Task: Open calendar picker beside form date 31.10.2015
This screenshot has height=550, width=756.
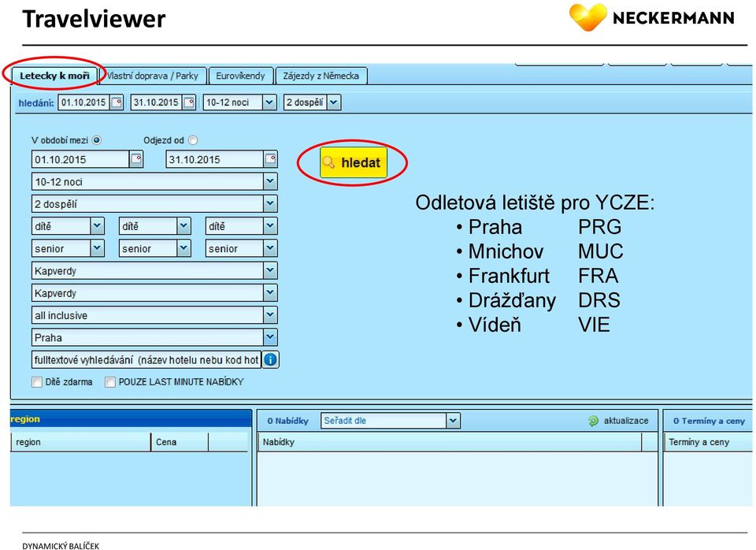Action: pyautogui.click(x=270, y=159)
